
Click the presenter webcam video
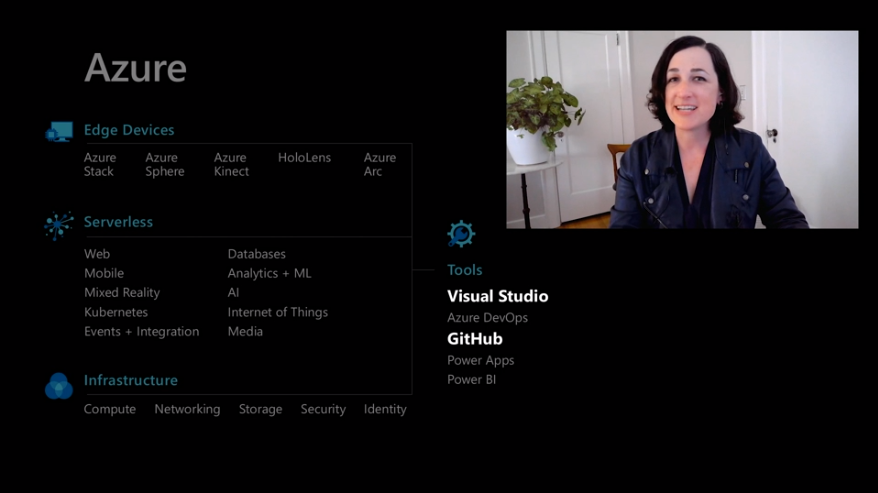click(682, 129)
